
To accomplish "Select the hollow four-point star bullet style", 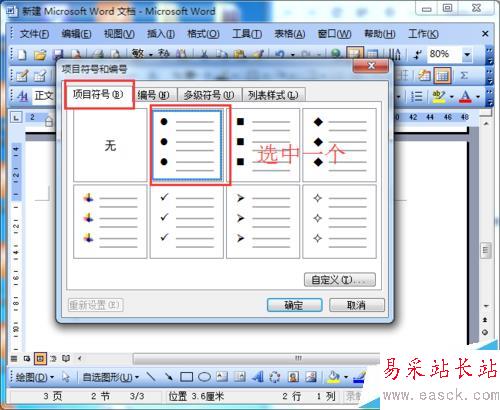I will point(339,222).
